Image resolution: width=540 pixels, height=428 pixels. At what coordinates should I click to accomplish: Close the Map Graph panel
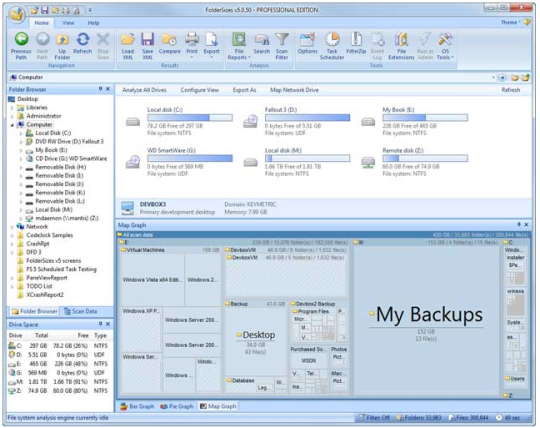(526, 225)
